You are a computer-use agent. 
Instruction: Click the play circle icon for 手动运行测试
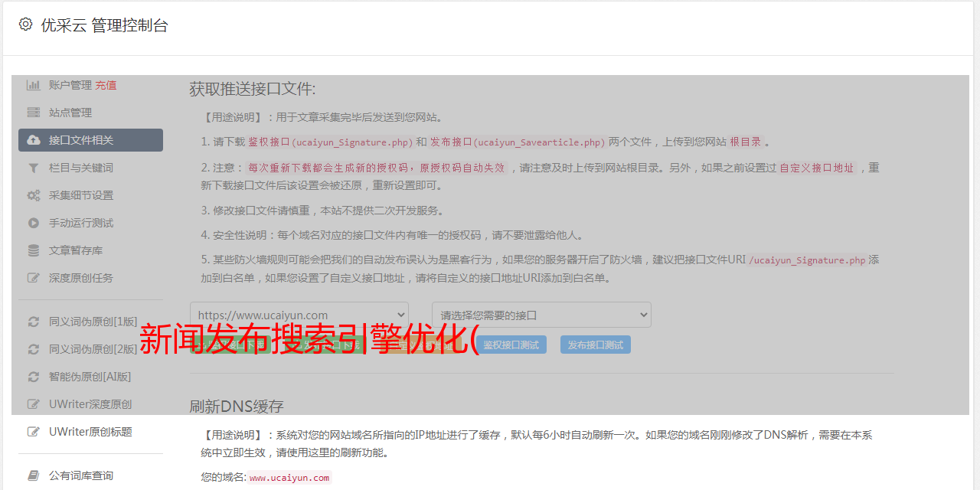tap(34, 223)
